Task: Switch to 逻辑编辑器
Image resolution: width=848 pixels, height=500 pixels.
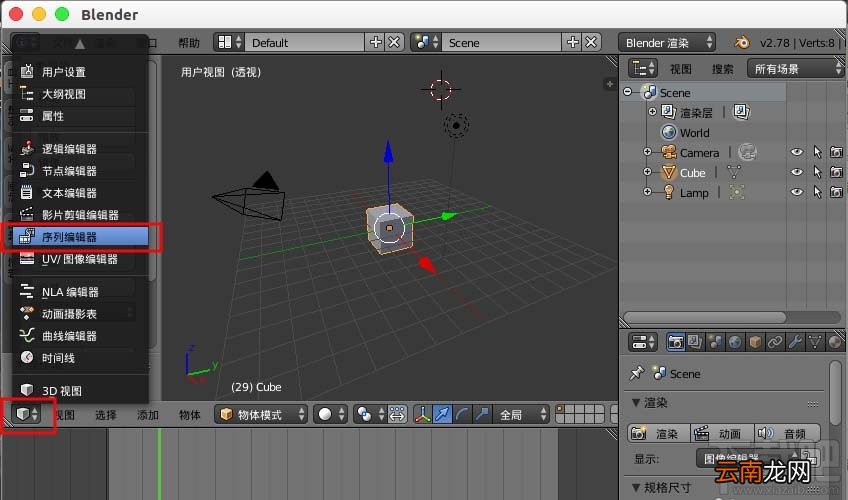Action: pos(80,149)
